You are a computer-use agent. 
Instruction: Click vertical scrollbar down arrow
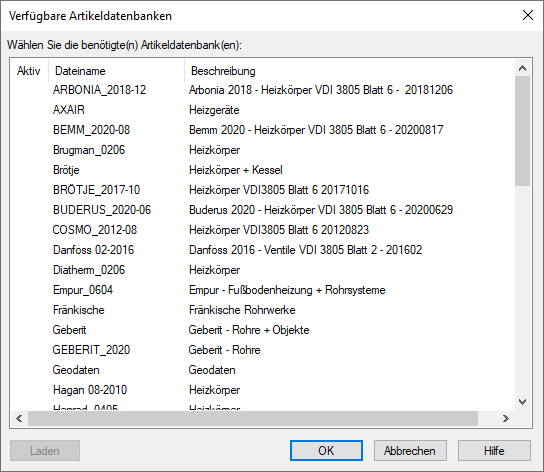click(522, 402)
